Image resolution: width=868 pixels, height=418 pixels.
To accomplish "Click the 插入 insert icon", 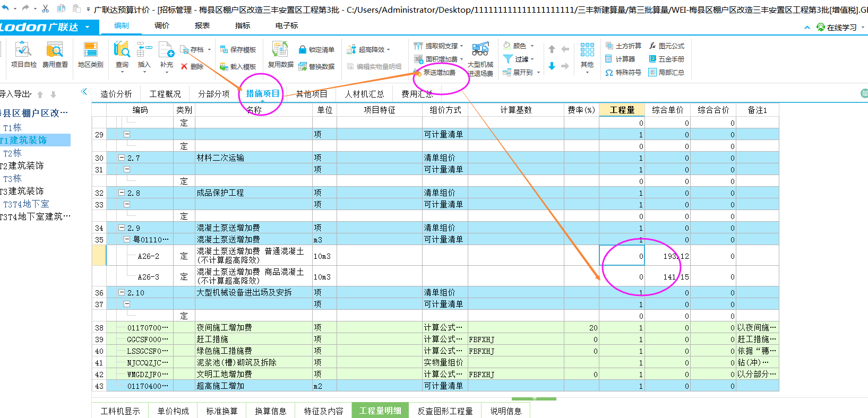I will [x=144, y=49].
